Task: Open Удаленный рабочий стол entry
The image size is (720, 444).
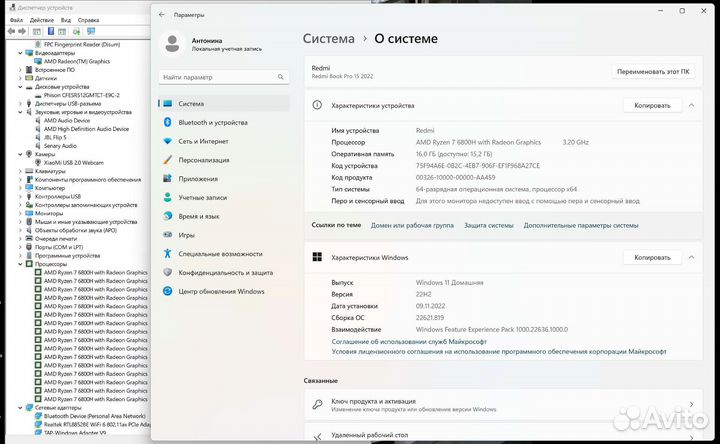Action: click(x=503, y=434)
